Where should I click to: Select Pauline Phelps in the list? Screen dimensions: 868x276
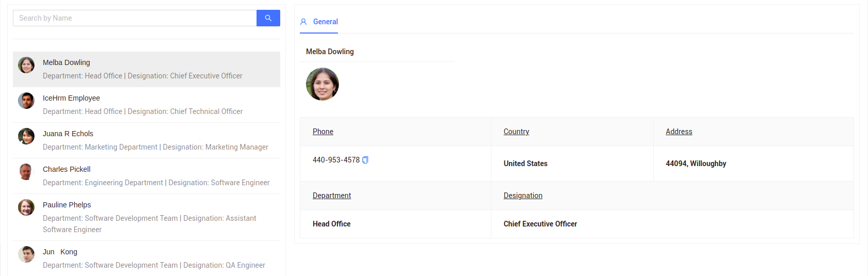click(x=146, y=217)
